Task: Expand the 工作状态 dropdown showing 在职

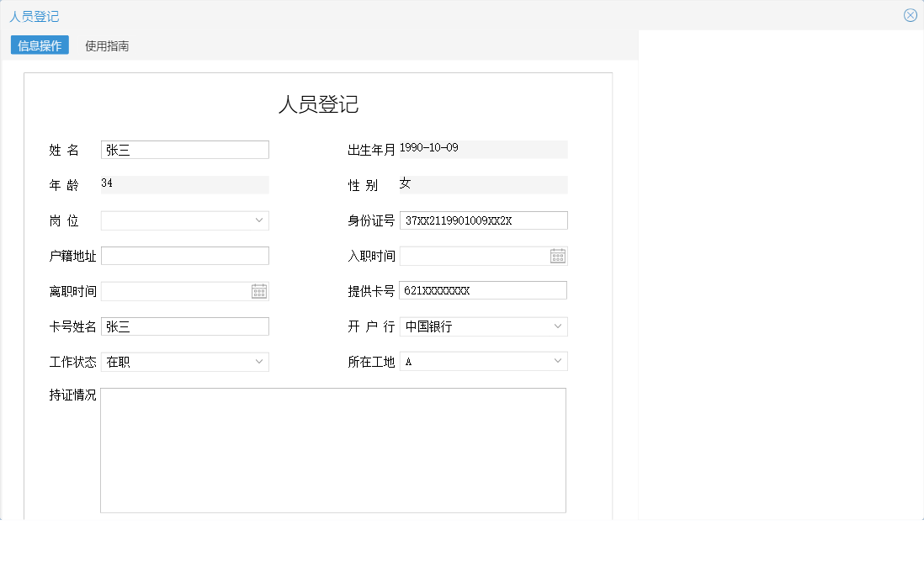Action: pos(259,362)
